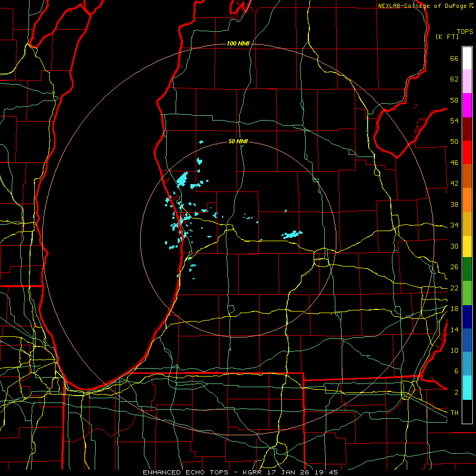Viewport: 476px width, 476px height.
Task: Select the 30 legend value
Action: [454, 246]
